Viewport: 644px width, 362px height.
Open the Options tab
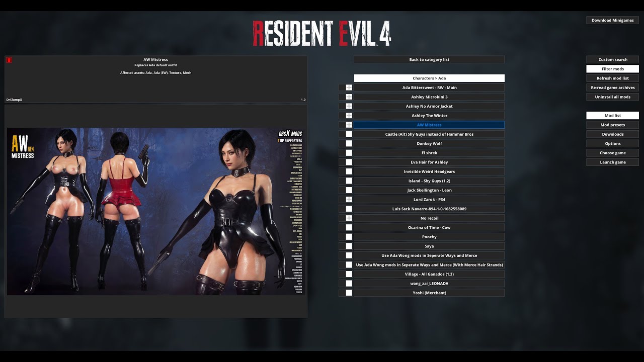coord(612,143)
